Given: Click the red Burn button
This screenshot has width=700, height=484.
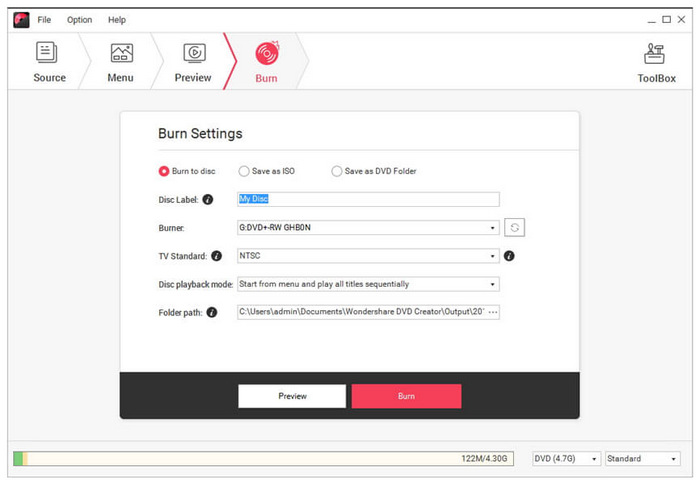Looking at the screenshot, I should coord(406,396).
